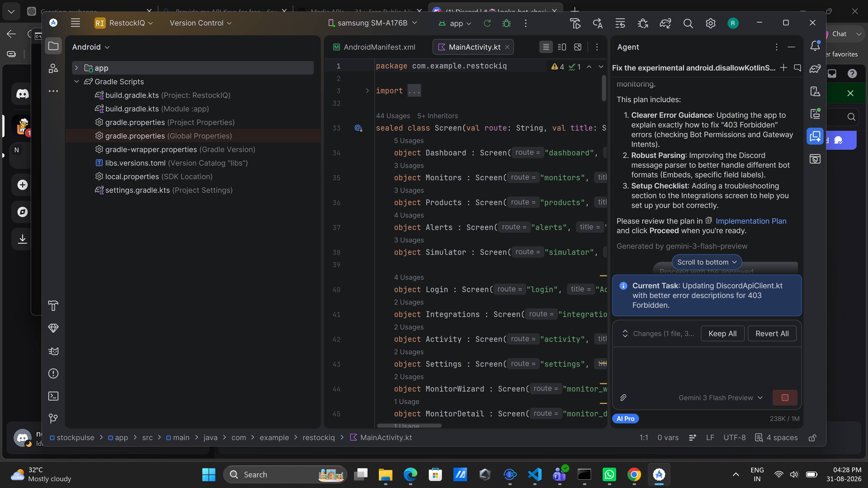Click the agent prompt input area
The image size is (868, 488).
coord(707,367)
